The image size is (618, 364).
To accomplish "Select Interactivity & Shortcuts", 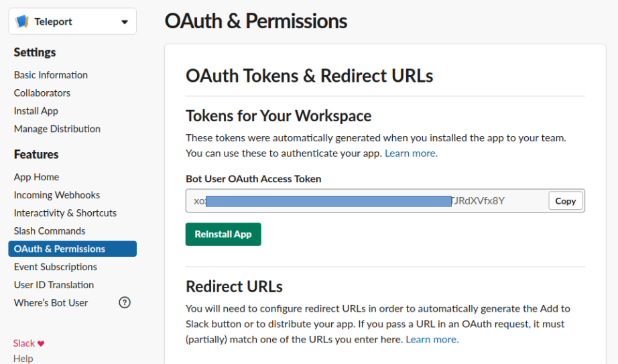I will pyautogui.click(x=65, y=213).
